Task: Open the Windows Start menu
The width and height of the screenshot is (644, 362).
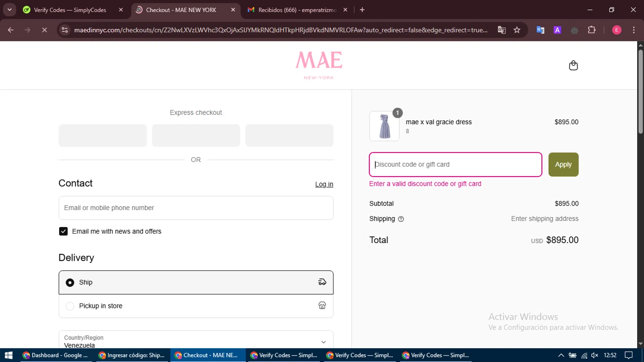Action: pos(8,355)
